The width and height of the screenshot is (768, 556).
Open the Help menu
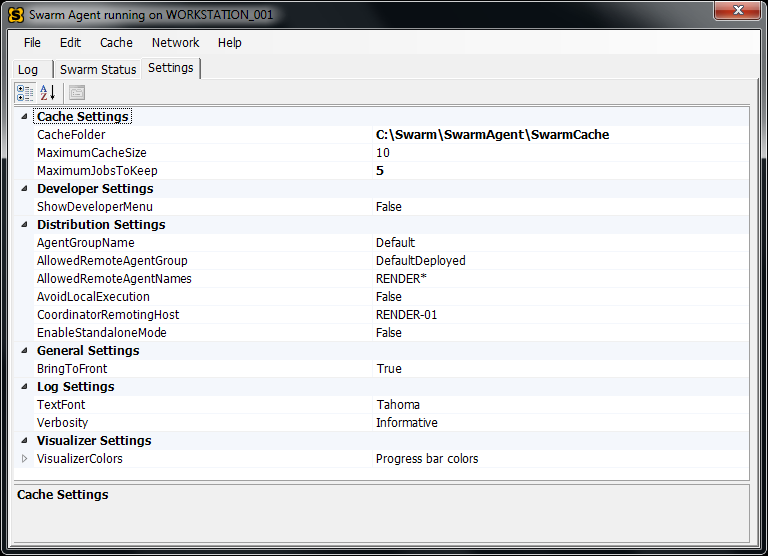click(230, 43)
